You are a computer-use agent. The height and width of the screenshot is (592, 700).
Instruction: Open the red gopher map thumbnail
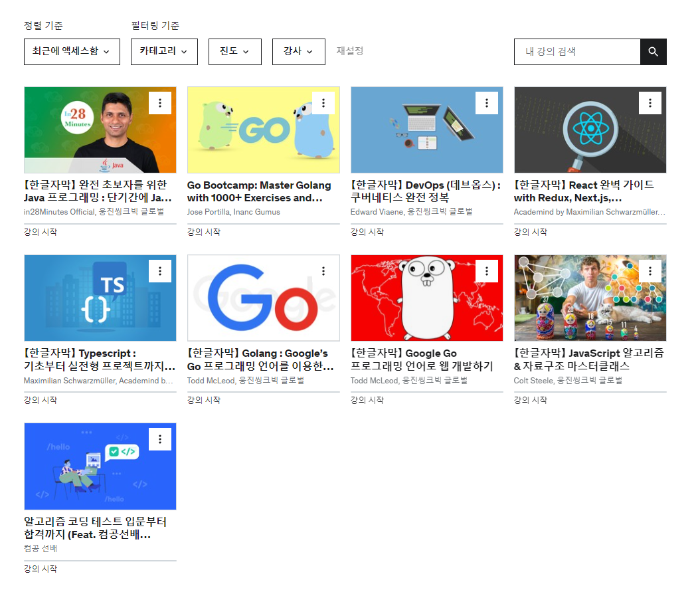pos(427,298)
